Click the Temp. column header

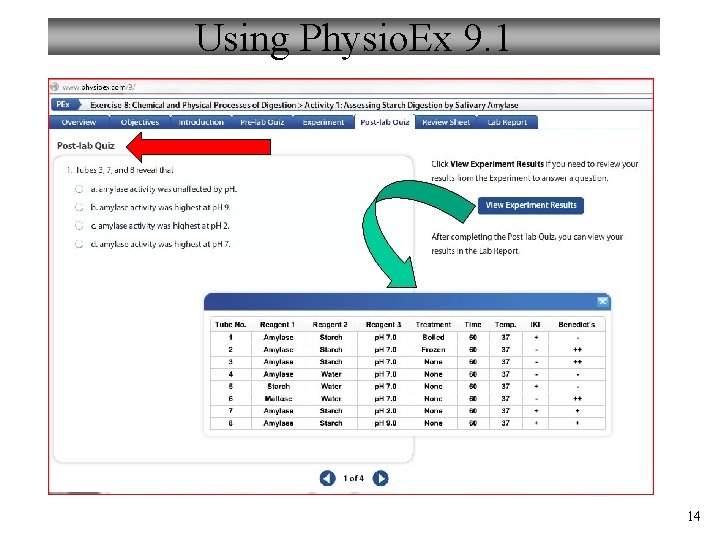506,324
